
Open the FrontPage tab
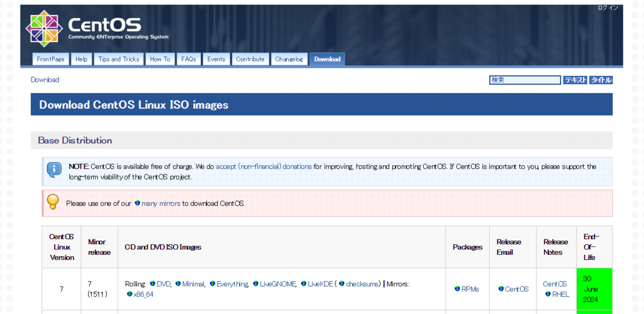[51, 59]
